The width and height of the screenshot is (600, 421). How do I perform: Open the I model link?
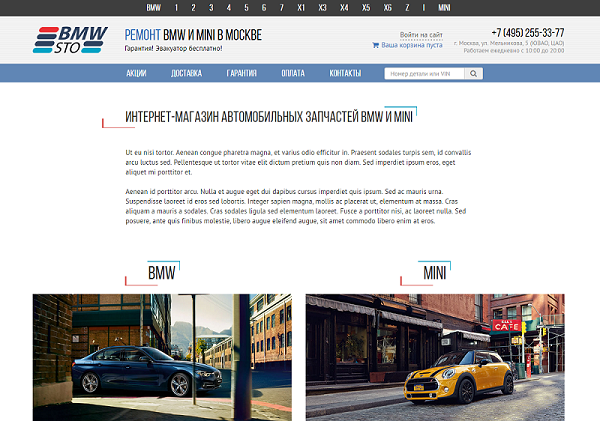(x=424, y=8)
